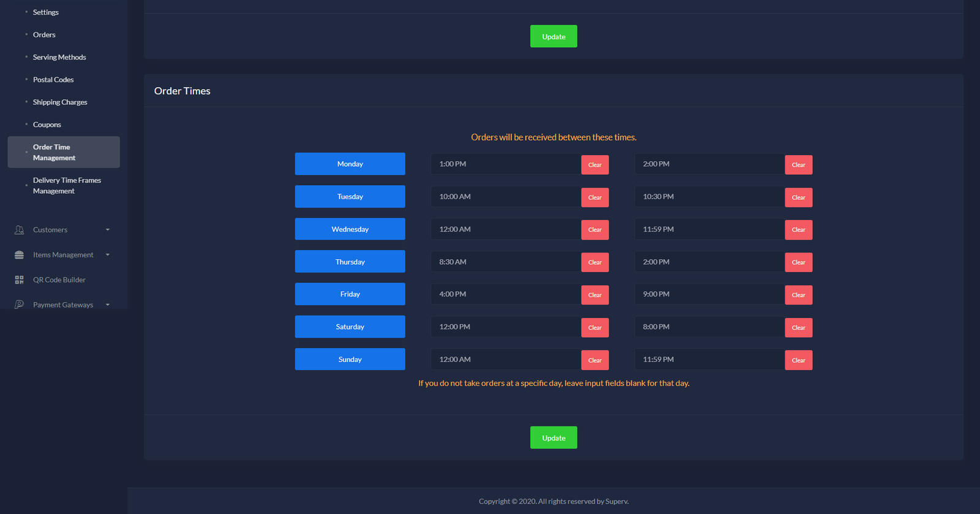
Task: Expand the Payment Gateways dropdown arrow
Action: click(108, 304)
